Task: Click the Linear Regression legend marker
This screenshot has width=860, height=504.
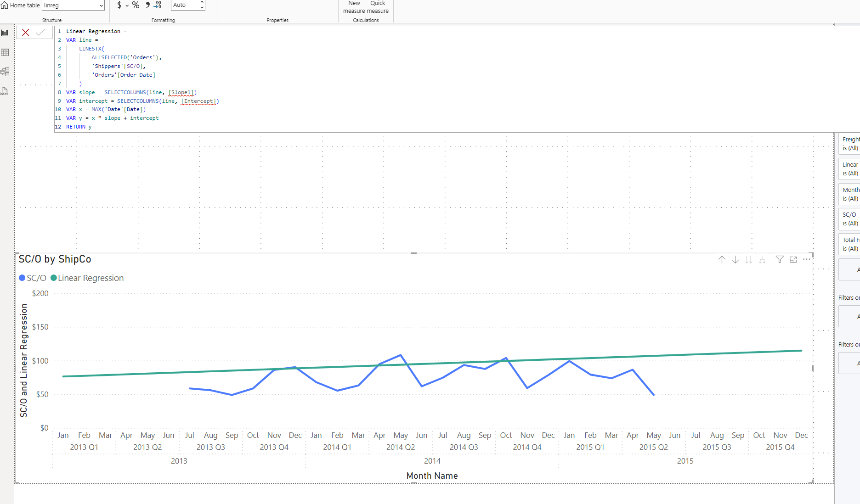Action: point(54,278)
